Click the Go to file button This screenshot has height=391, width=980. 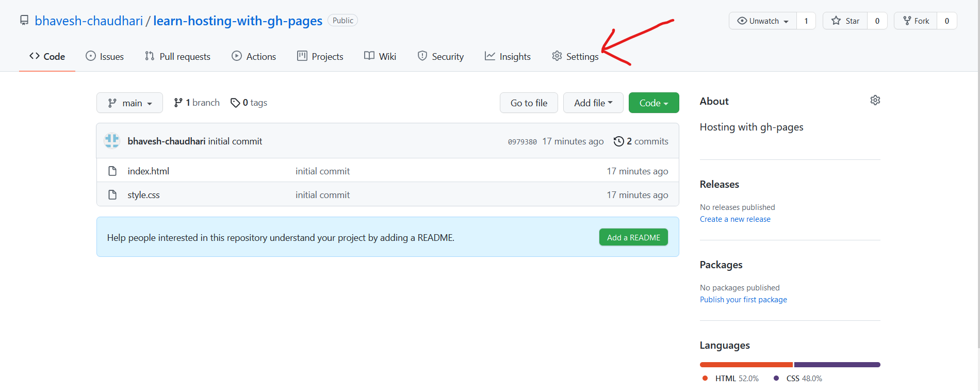coord(529,103)
